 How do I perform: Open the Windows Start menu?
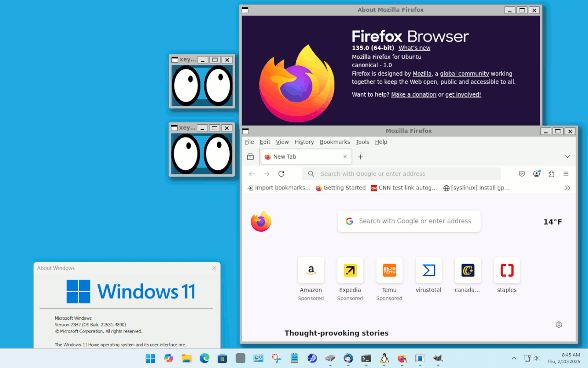tap(150, 358)
